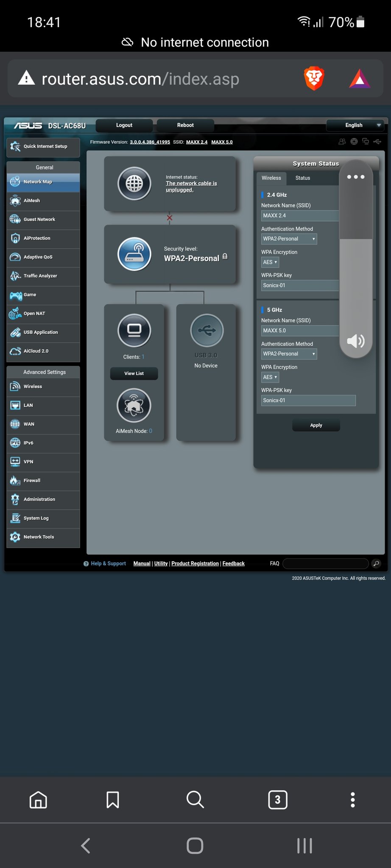Image resolution: width=391 pixels, height=868 pixels.
Task: Click the FAQ search input field
Action: click(325, 563)
